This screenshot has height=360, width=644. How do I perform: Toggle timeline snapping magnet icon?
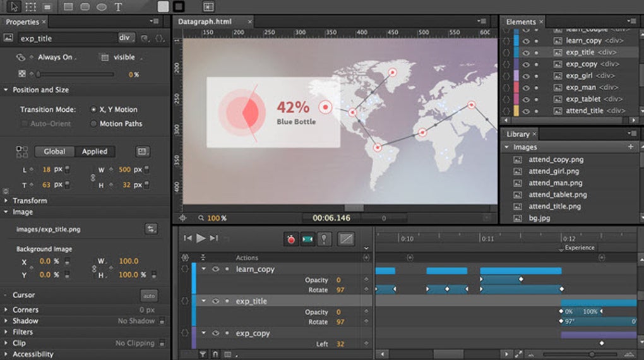(215, 354)
